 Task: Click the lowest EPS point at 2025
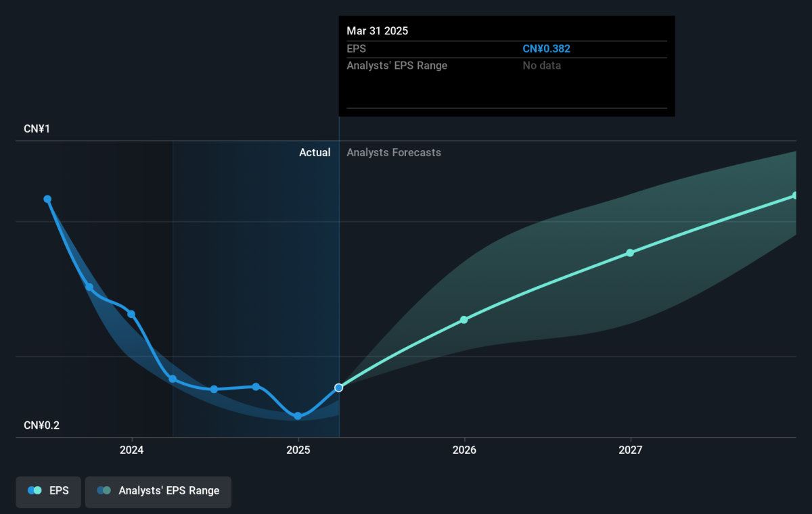tap(298, 416)
